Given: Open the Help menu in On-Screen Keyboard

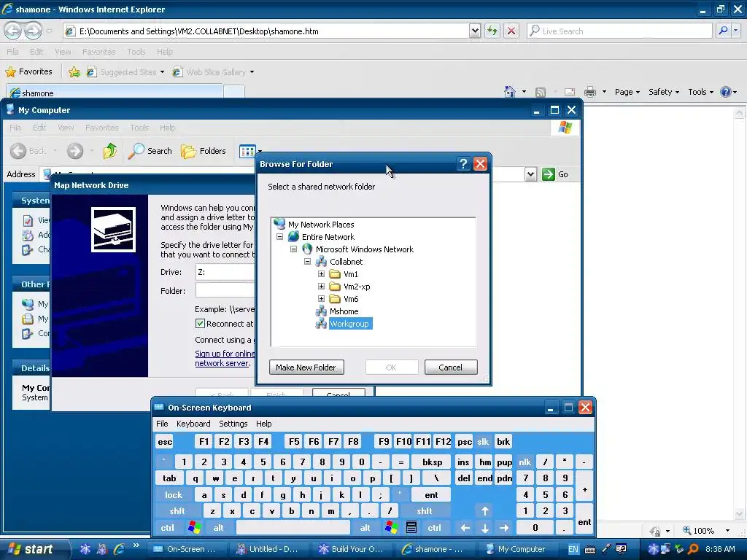Looking at the screenshot, I should pyautogui.click(x=263, y=424).
